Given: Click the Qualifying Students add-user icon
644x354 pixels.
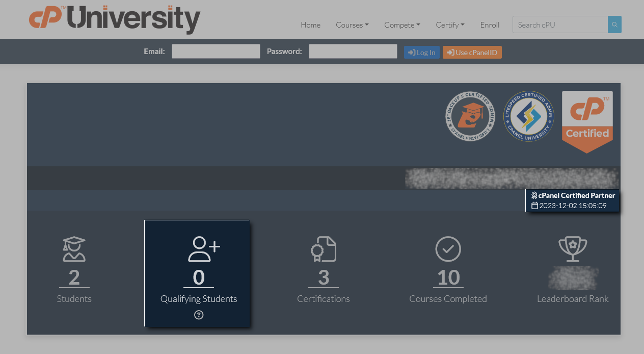Looking at the screenshot, I should pyautogui.click(x=204, y=249).
